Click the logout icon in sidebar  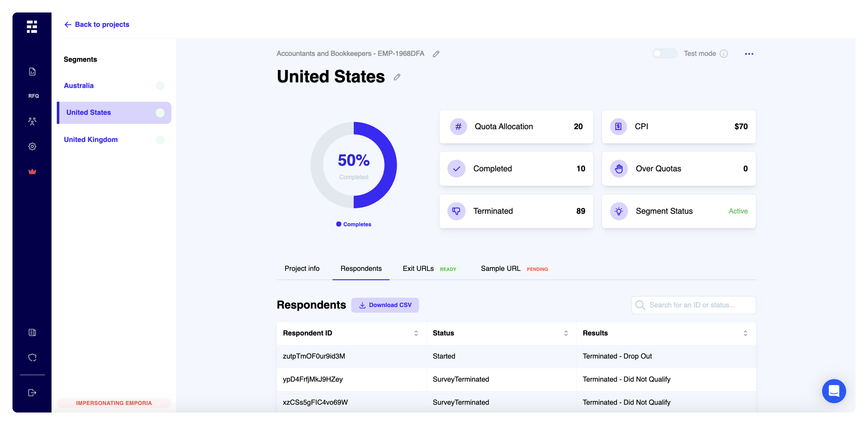tap(32, 392)
